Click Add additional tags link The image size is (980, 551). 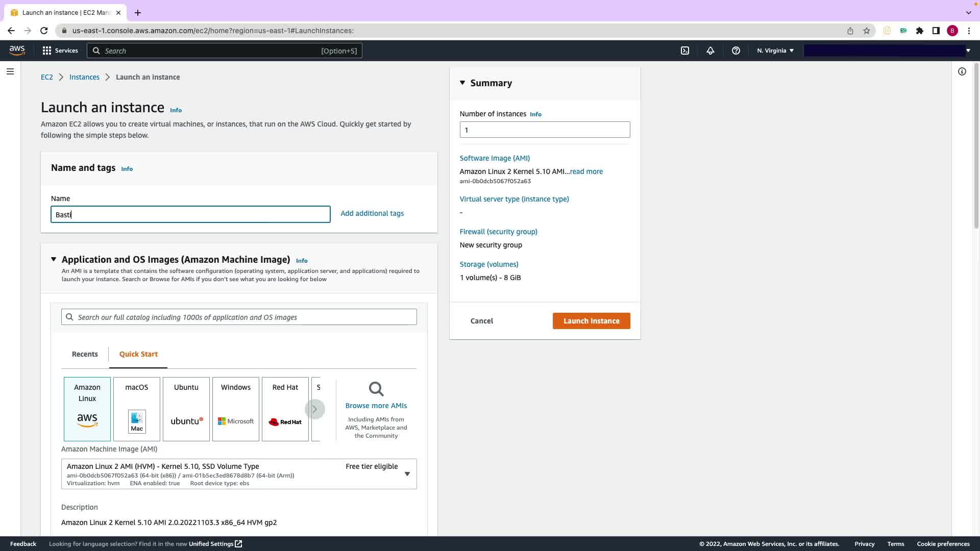[372, 213]
